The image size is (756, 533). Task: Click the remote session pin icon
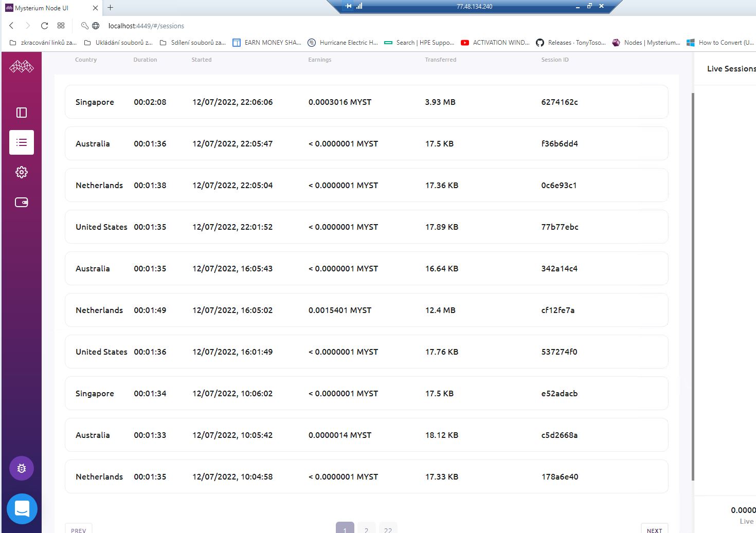pos(348,6)
